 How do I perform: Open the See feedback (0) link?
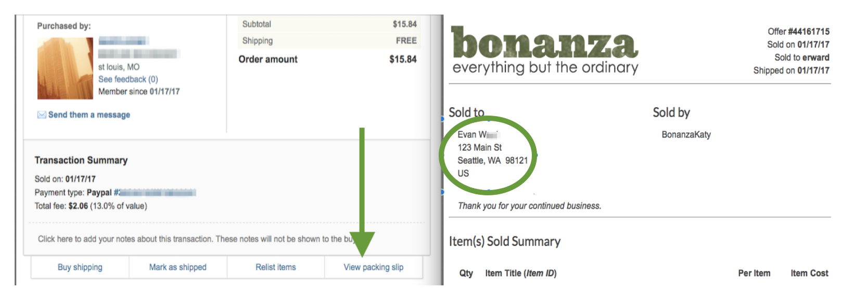(128, 79)
